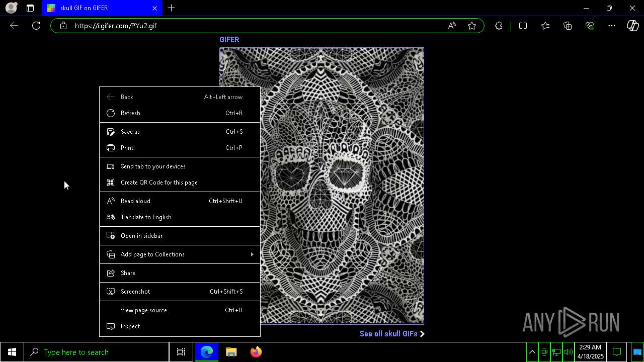
Task: Open the See all skull GIFs link
Action: tap(392, 334)
